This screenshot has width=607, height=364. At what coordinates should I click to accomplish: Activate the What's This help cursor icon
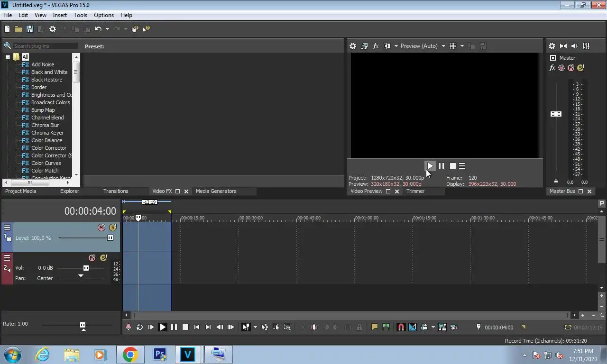point(146,29)
